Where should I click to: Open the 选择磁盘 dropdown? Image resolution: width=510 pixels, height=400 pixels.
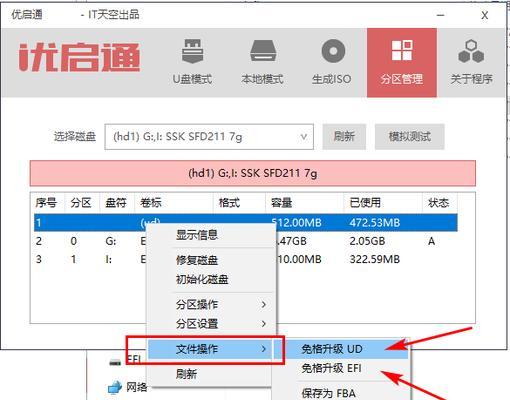(x=209, y=137)
